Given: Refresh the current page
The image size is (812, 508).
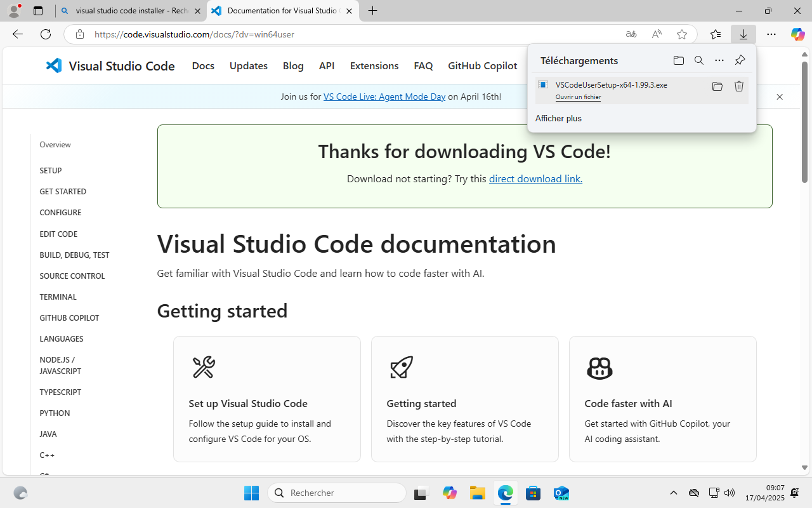Looking at the screenshot, I should pos(46,34).
